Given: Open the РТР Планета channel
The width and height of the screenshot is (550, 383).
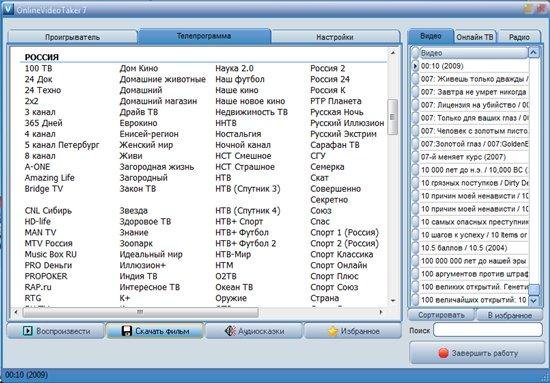Looking at the screenshot, I should point(336,101).
